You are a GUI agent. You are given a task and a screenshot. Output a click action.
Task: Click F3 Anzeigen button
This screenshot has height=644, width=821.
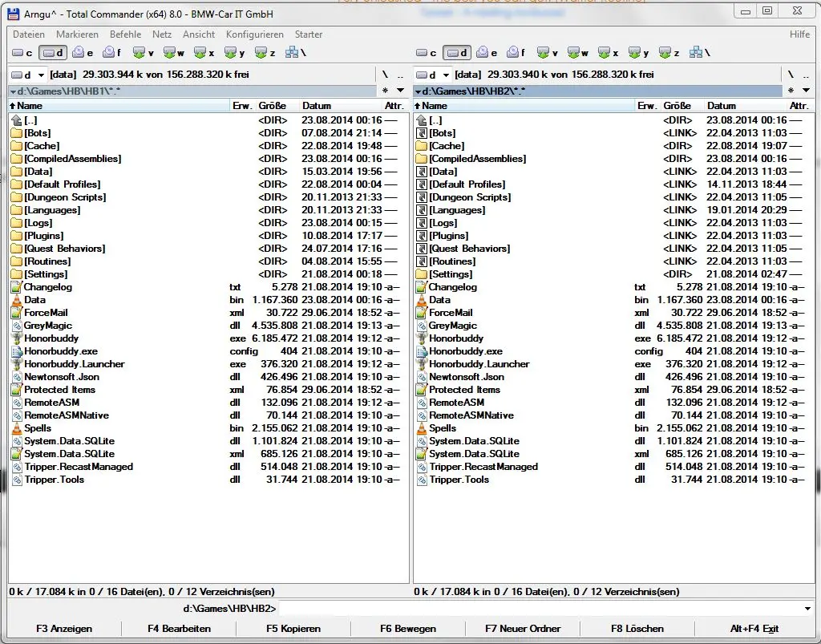(64, 628)
